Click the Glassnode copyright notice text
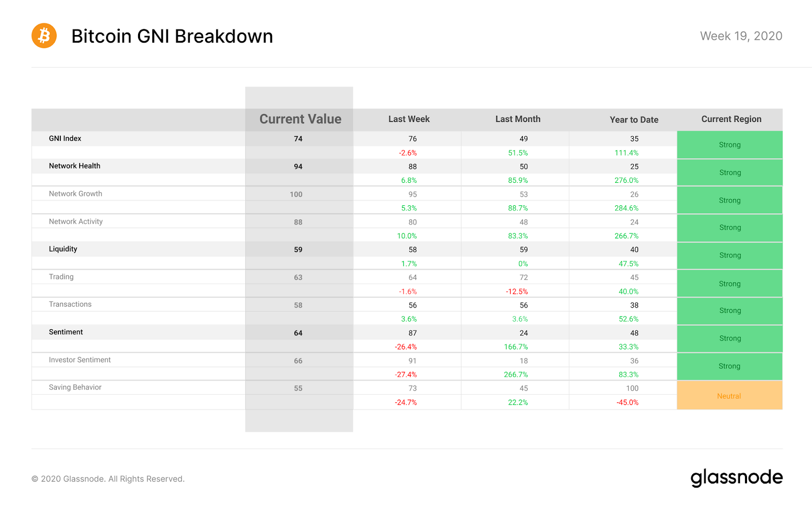The height and width of the screenshot is (510, 812). pyautogui.click(x=108, y=479)
